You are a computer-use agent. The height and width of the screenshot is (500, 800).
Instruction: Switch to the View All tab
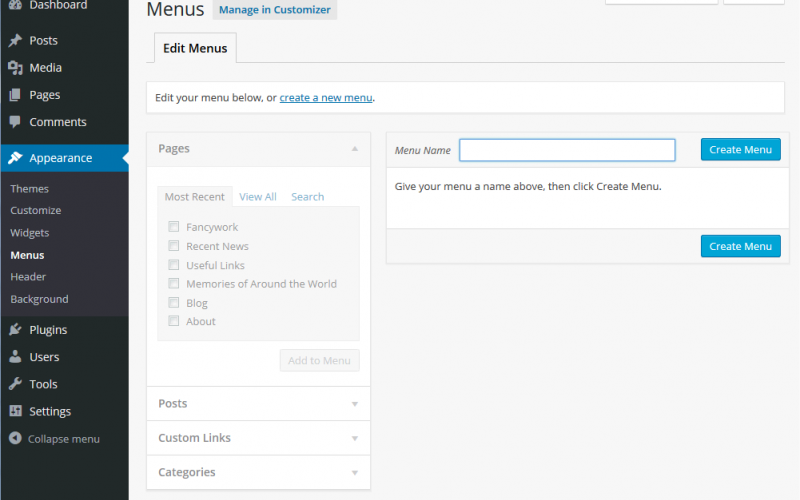pyautogui.click(x=258, y=197)
